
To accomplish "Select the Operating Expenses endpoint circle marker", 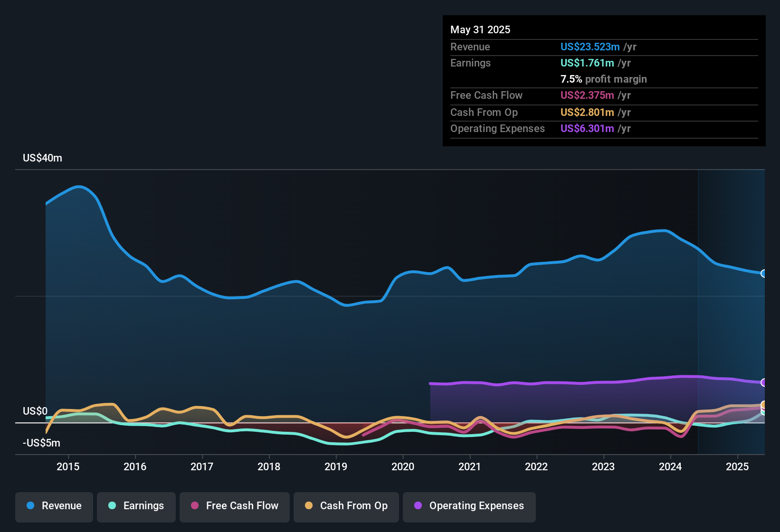I will coord(764,382).
